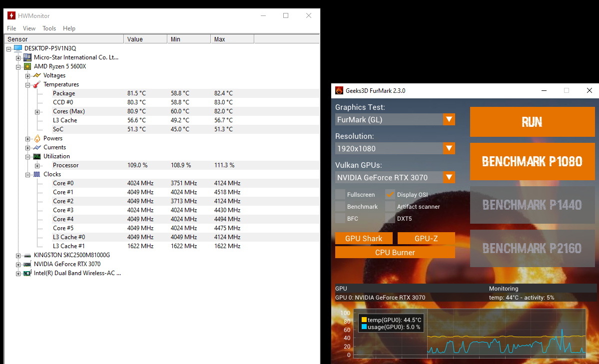Viewport: 599px width, 364px height.
Task: Select the L3 Cache #1 clock row
Action: pyautogui.click(x=186, y=246)
